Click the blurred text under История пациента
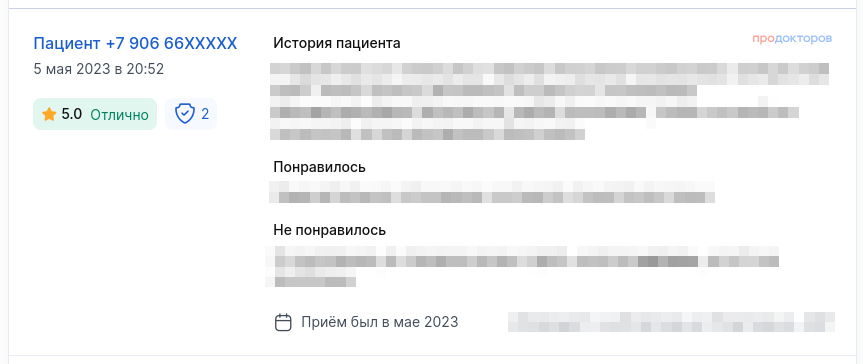This screenshot has width=863, height=364. coord(549,101)
